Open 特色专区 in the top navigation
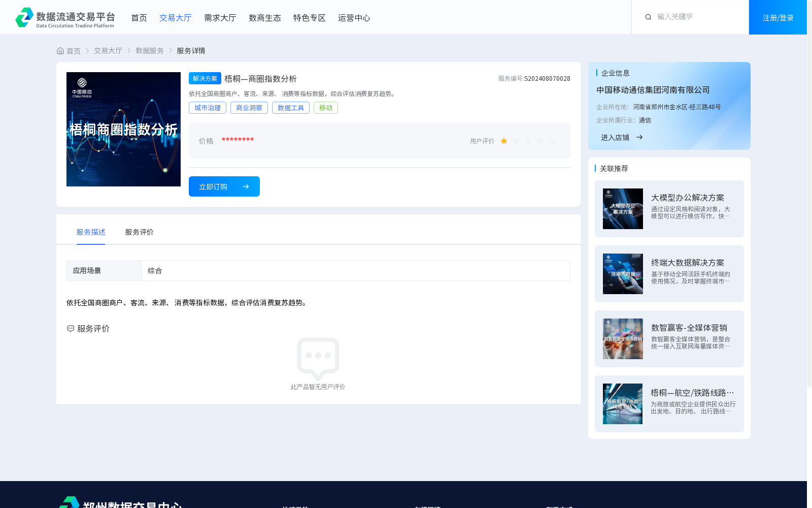 (309, 18)
